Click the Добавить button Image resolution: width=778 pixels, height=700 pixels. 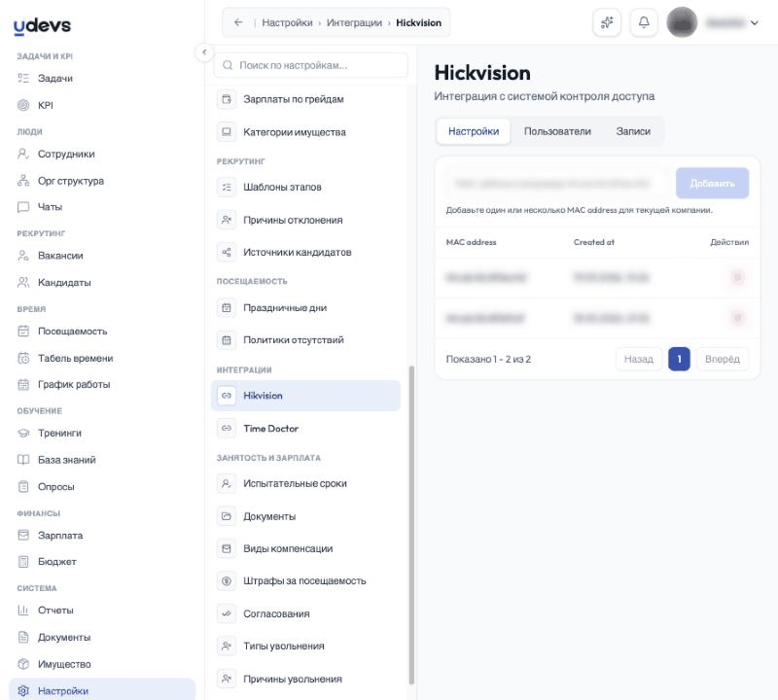712,183
